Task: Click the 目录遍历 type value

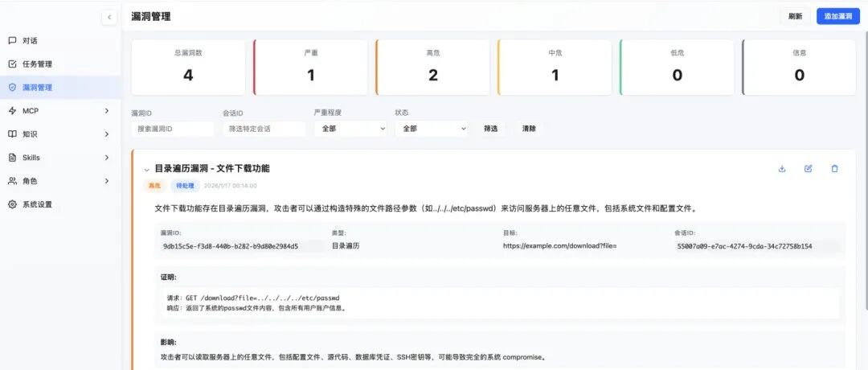Action: pos(346,245)
